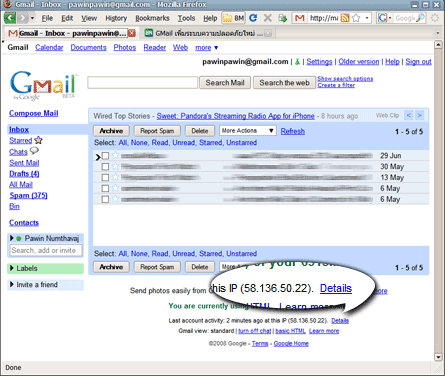The width and height of the screenshot is (445, 376).
Task: Open the BM bookmarks folder in the toolbar
Action: (234, 18)
